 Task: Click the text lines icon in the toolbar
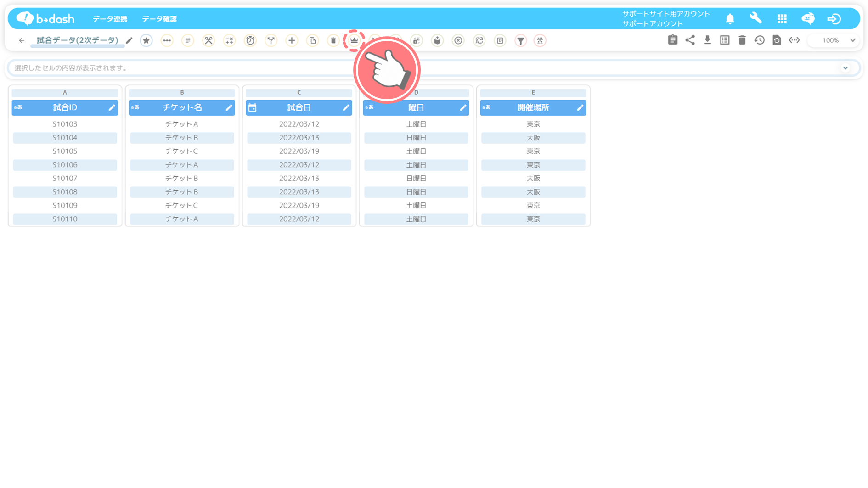pos(188,40)
